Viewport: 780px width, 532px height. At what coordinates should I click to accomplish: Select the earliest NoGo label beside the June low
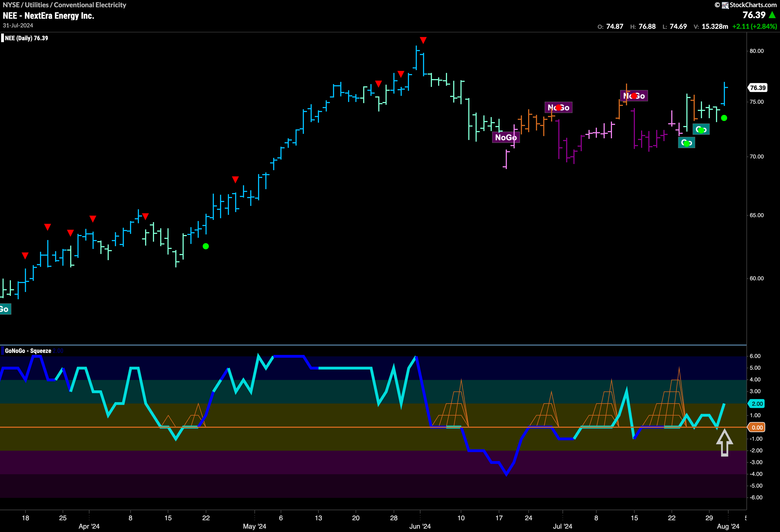pos(506,137)
